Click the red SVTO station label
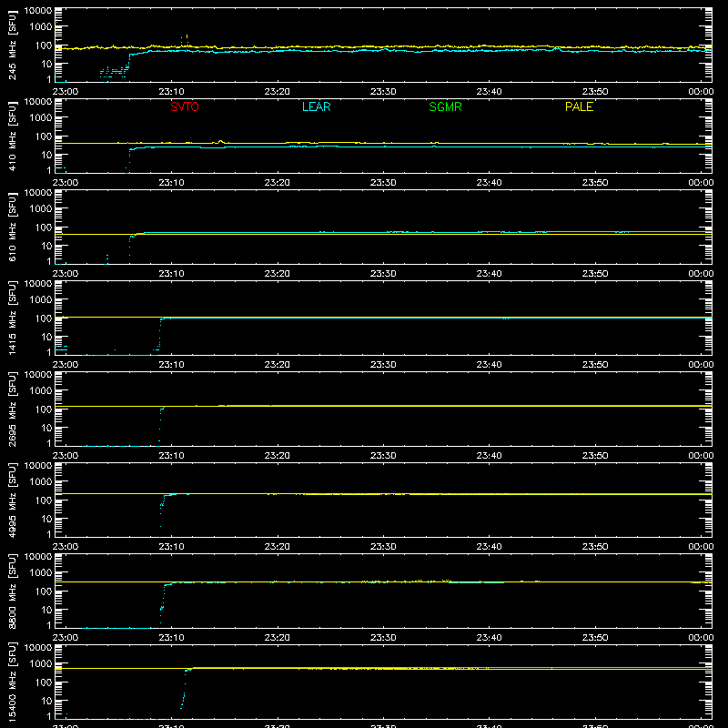 point(185,106)
